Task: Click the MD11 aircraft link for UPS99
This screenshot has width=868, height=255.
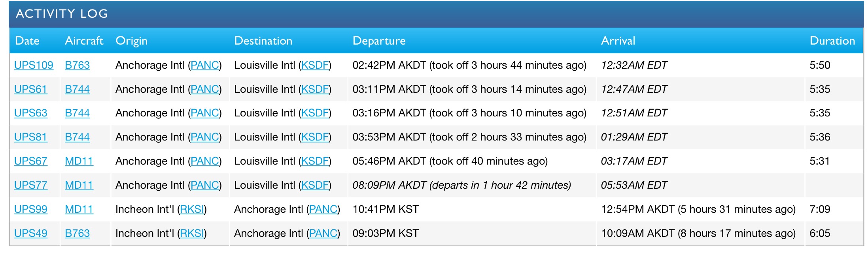Action: coord(79,209)
